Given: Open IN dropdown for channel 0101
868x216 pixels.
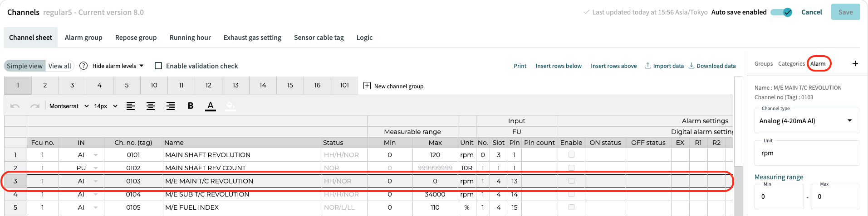Looking at the screenshot, I should 96,155.
